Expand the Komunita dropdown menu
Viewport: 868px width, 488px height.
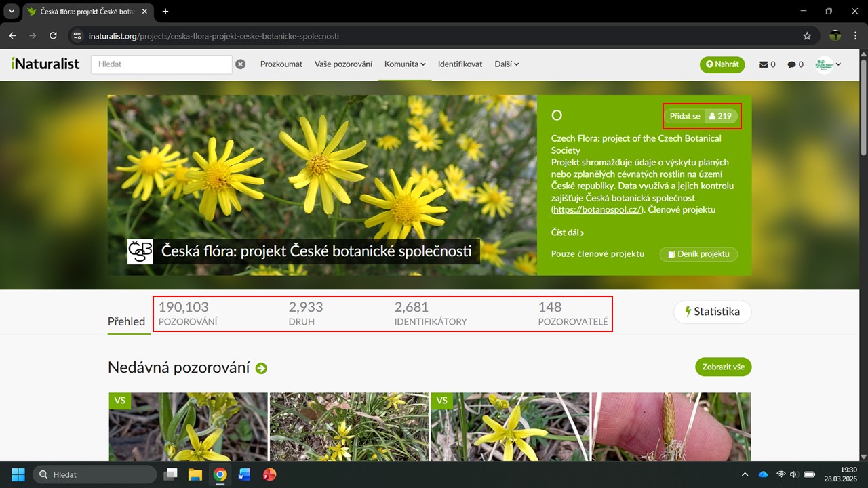[x=405, y=64]
